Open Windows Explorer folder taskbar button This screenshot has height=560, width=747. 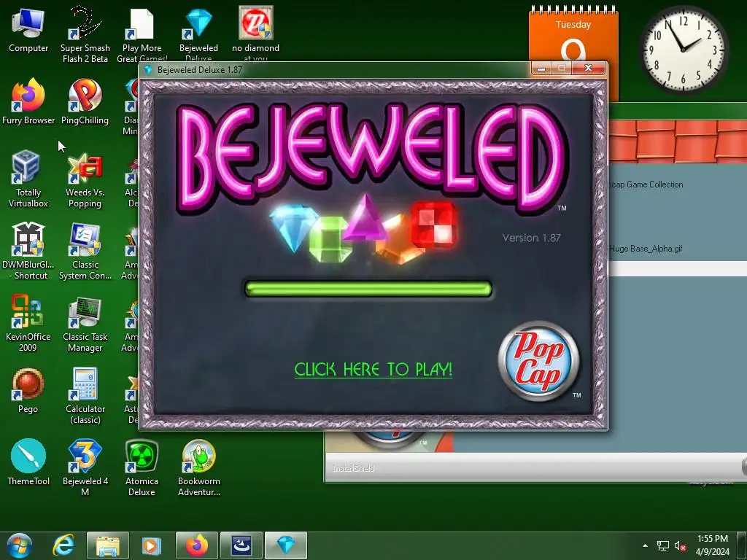pos(108,545)
